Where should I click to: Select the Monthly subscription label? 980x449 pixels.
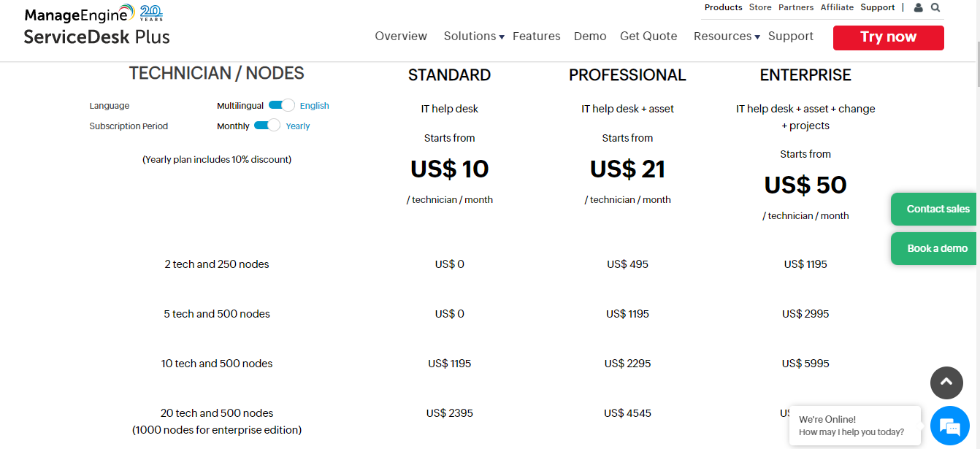pyautogui.click(x=233, y=126)
